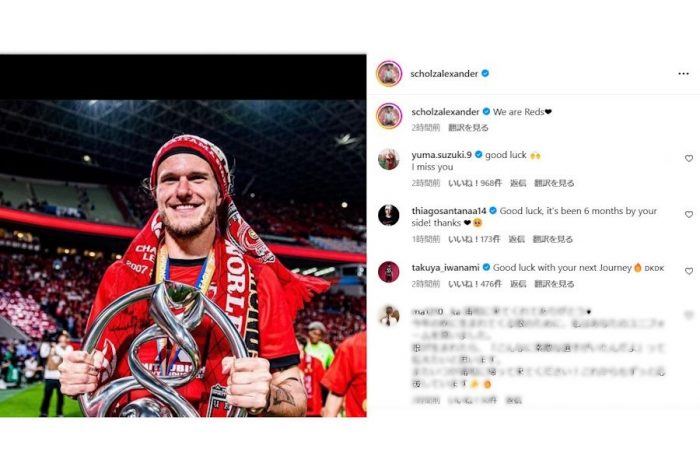Open scholzalexander profile picture in header
The height and width of the screenshot is (467, 700).
[x=389, y=74]
